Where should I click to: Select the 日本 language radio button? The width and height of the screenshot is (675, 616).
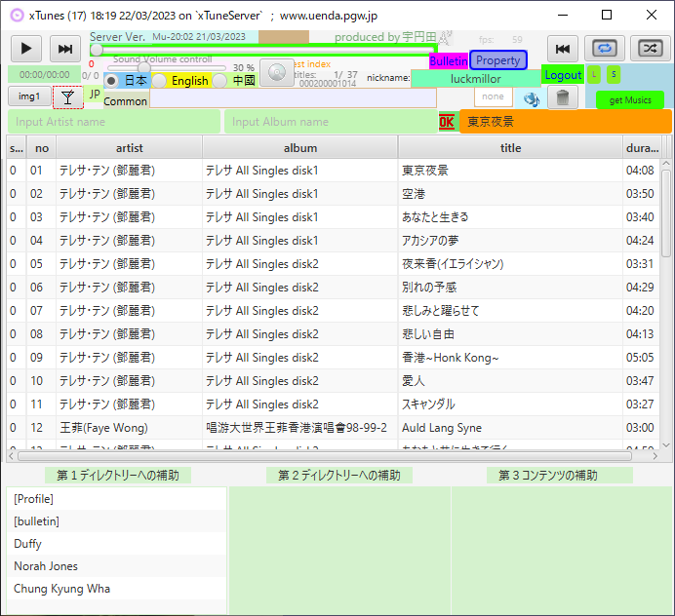coord(112,81)
